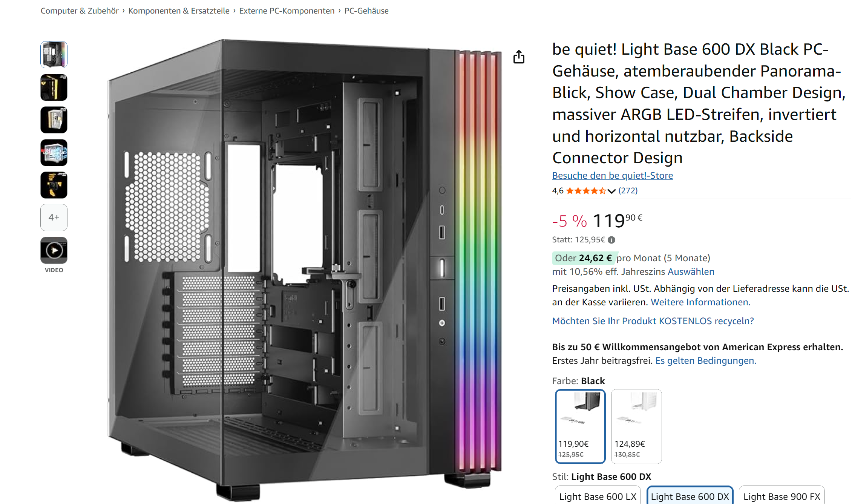Select the Light Base 600 DX style

coord(690,495)
